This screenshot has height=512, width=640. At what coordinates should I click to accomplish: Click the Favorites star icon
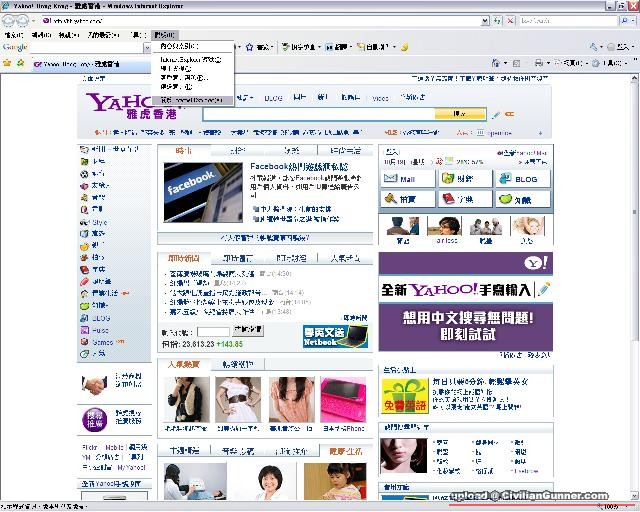tap(7, 63)
